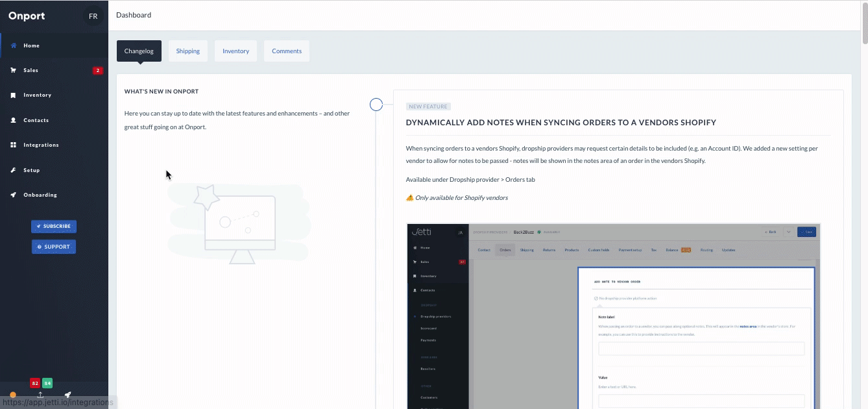Open Inventory via the bookmark icon
This screenshot has height=409, width=868.
13,95
